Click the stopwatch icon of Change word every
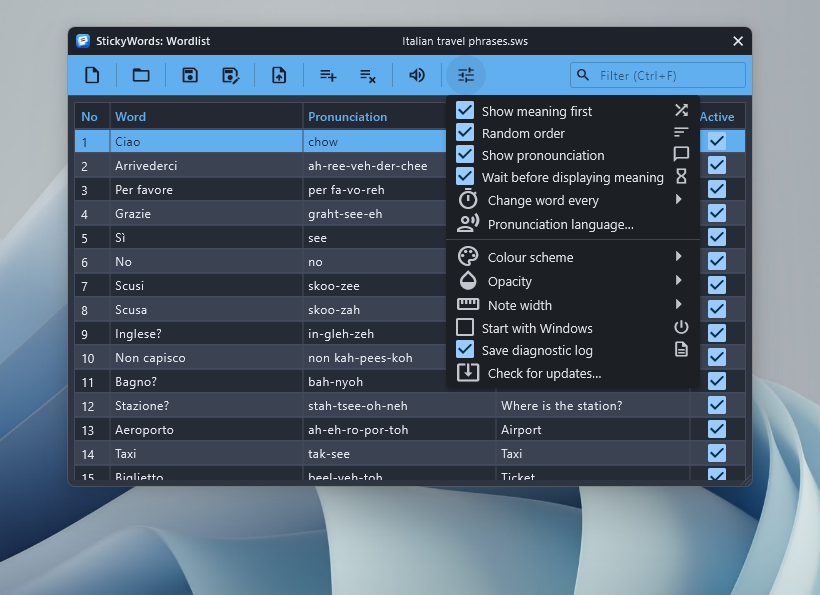 [x=468, y=199]
